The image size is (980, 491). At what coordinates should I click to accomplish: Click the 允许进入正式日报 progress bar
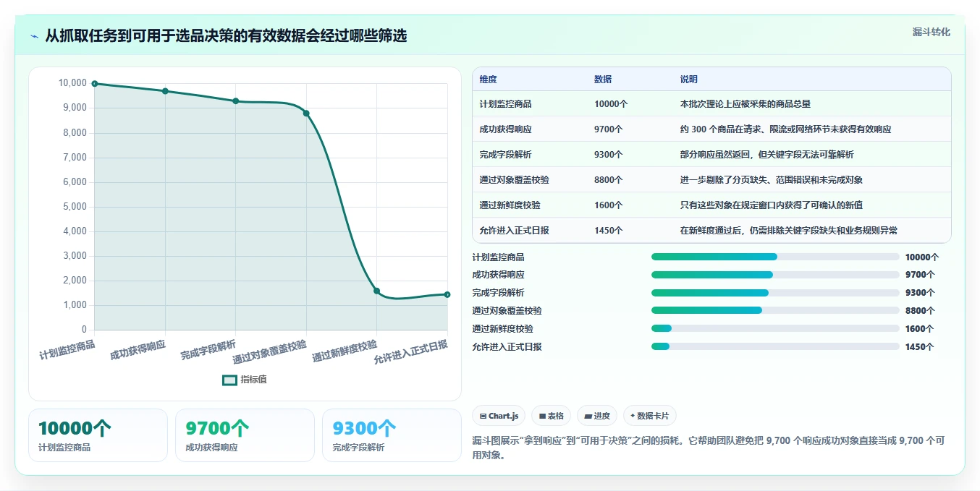(775, 346)
